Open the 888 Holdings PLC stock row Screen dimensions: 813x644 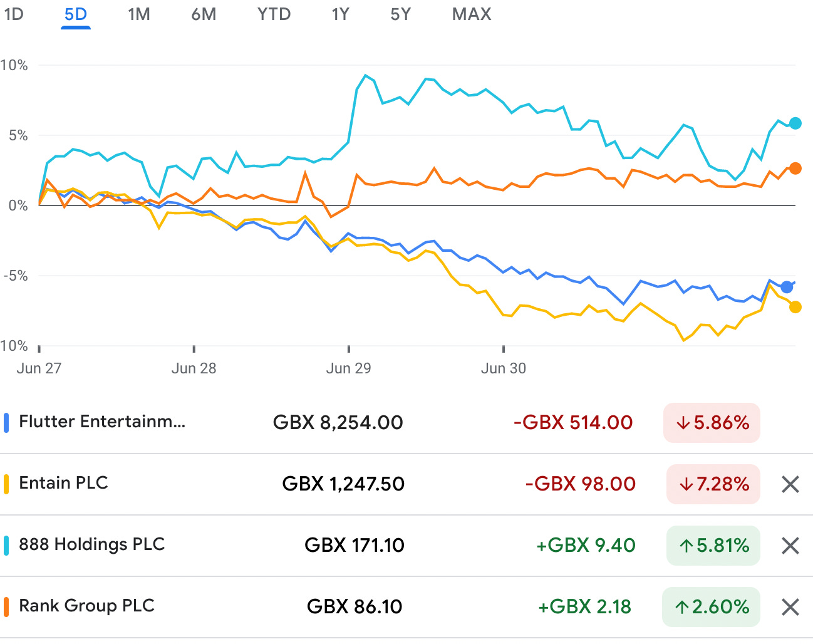(406, 546)
